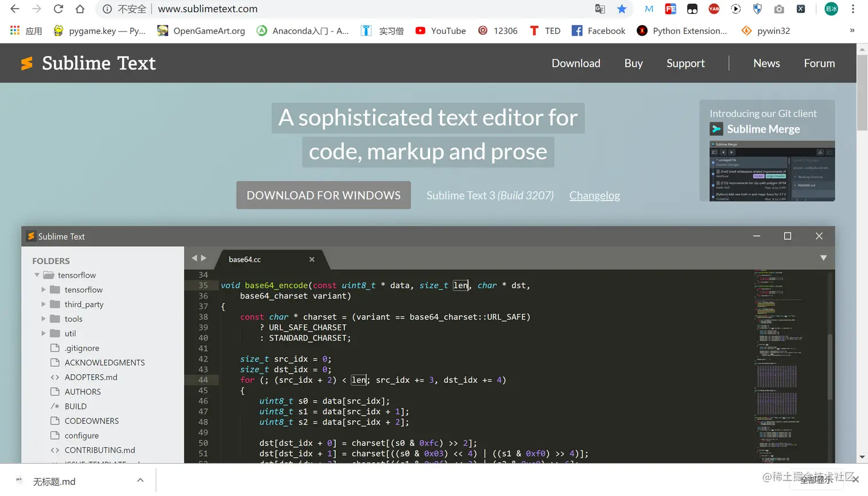Screen dimensions: 868x496
Task: Open the downloaded file's options chevron
Action: click(140, 480)
